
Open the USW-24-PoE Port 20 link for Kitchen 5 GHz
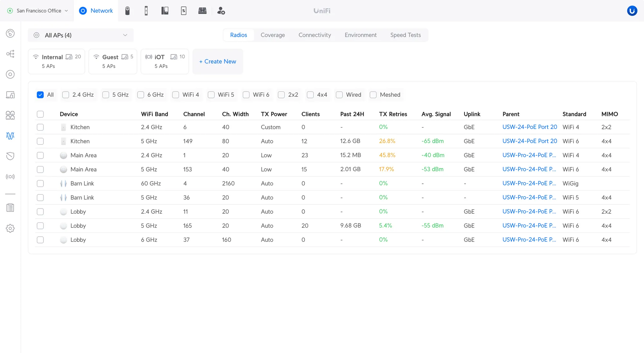coord(529,141)
